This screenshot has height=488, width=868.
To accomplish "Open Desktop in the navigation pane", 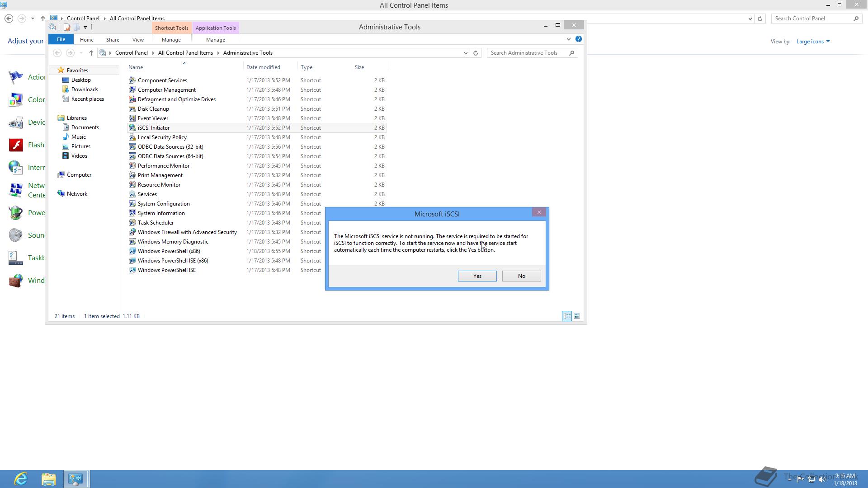I will click(x=81, y=80).
